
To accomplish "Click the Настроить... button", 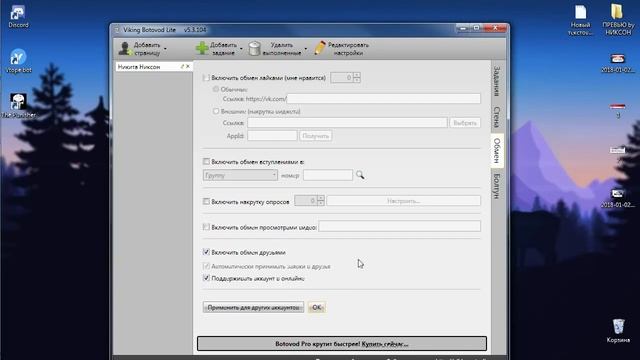I will click(404, 201).
